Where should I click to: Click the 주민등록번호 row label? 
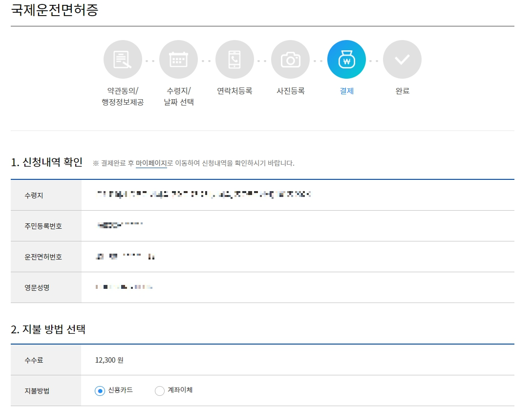click(x=43, y=226)
